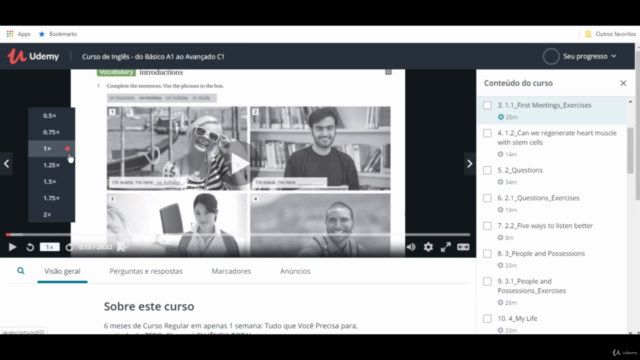Check the 3_People and Possessions checkbox
640x360 pixels.
487,253
